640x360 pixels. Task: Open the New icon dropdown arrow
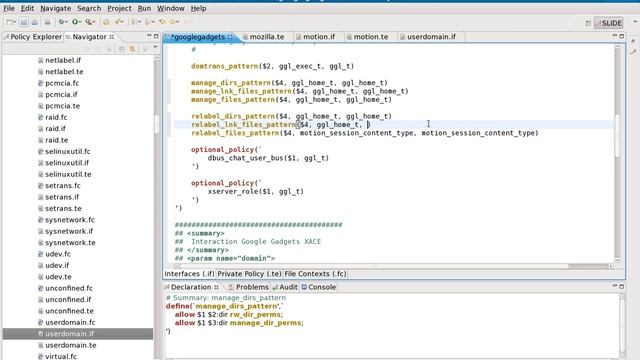coord(15,22)
